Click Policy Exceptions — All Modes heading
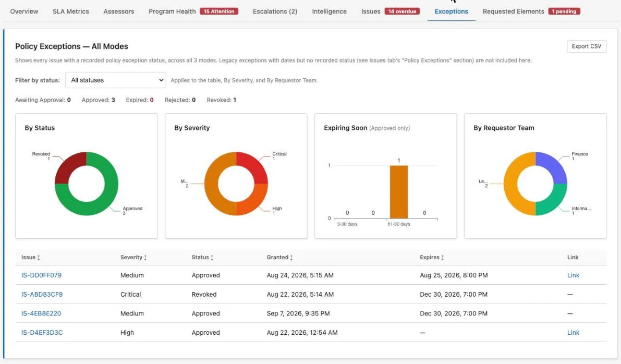The height and width of the screenshot is (364, 621). (x=71, y=46)
